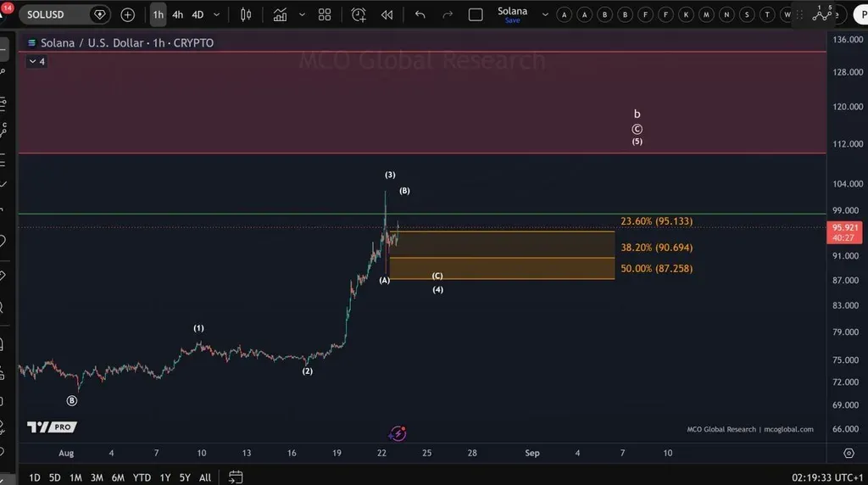Screen dimensions: 868x485
Task: Click the S circle shortcut button
Action: pyautogui.click(x=747, y=15)
